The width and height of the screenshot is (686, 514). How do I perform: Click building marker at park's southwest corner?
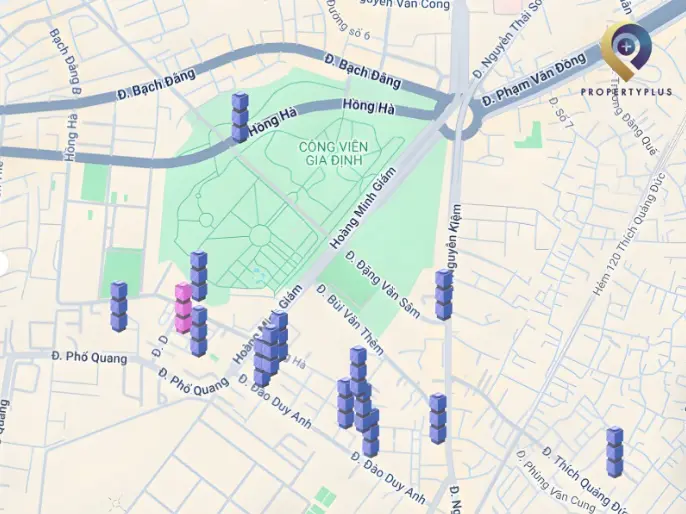[x=199, y=276]
